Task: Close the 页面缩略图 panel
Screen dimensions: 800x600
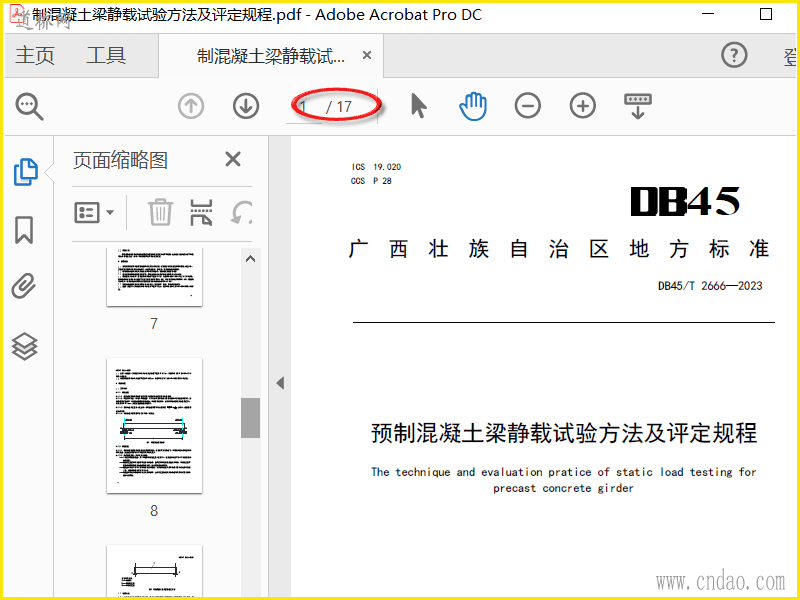Action: tap(233, 159)
